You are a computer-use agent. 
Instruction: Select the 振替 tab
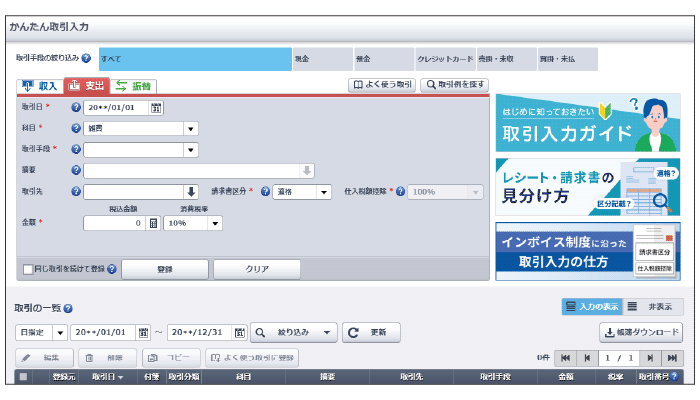click(133, 86)
